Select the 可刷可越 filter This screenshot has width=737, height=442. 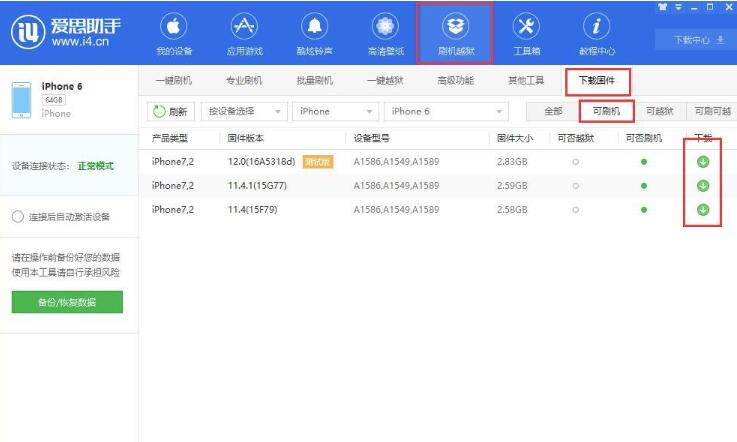point(712,111)
